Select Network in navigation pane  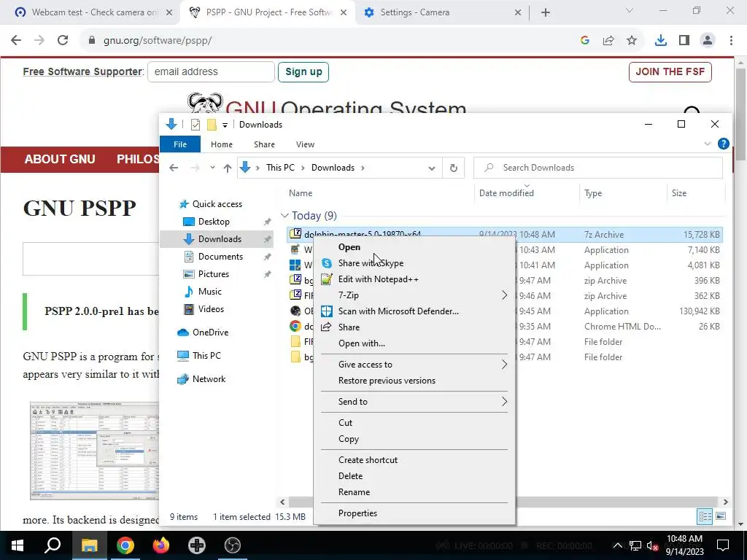click(x=209, y=379)
